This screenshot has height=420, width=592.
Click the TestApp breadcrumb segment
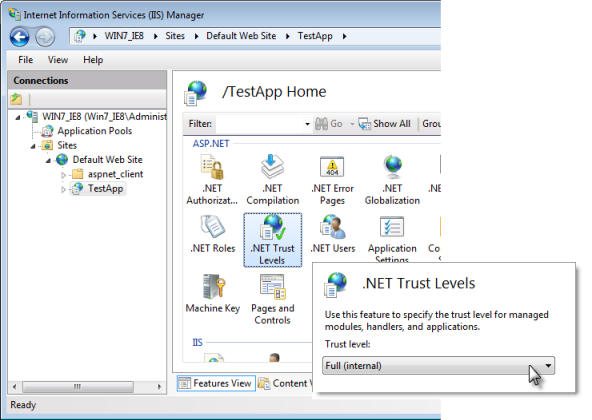315,36
